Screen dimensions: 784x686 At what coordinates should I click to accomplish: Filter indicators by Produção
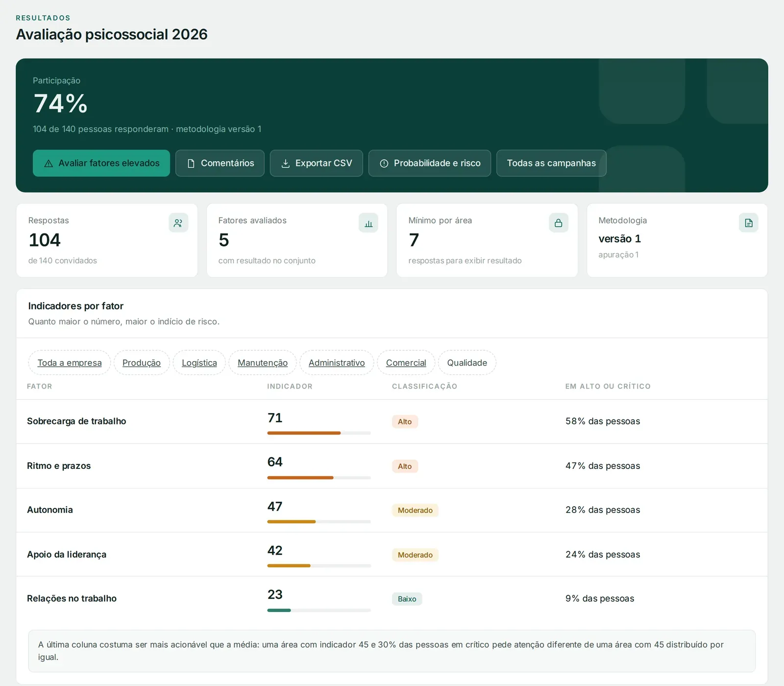point(142,363)
